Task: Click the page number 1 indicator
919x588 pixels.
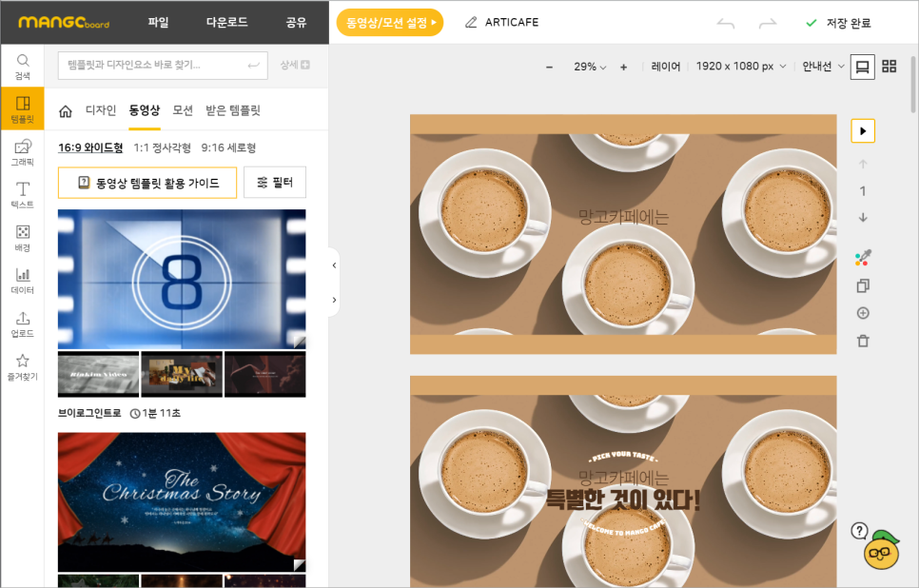Action: [x=863, y=191]
